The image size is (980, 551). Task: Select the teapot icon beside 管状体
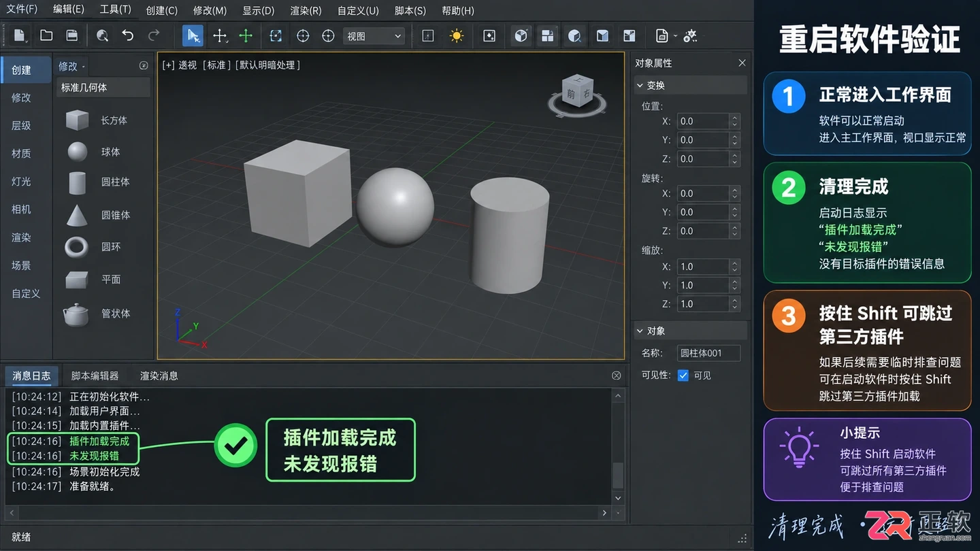pyautogui.click(x=76, y=314)
